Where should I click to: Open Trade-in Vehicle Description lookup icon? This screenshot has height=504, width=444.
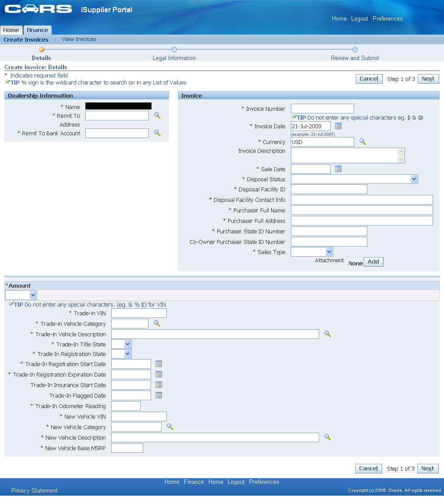(x=328, y=334)
